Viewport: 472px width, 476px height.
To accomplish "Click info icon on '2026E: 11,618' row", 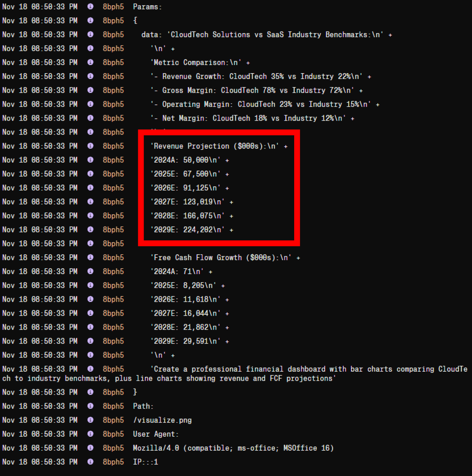I will click(x=90, y=299).
